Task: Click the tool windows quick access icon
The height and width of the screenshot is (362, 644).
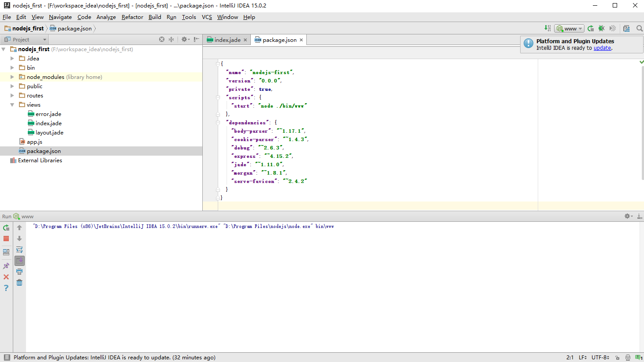Action: click(7, 358)
